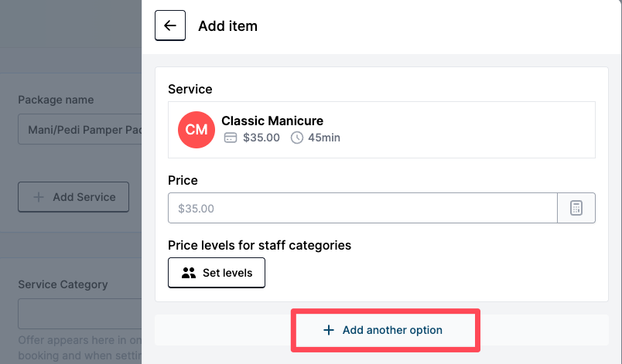Click the clock icon next to 45min
The width and height of the screenshot is (622, 364).
pos(297,138)
